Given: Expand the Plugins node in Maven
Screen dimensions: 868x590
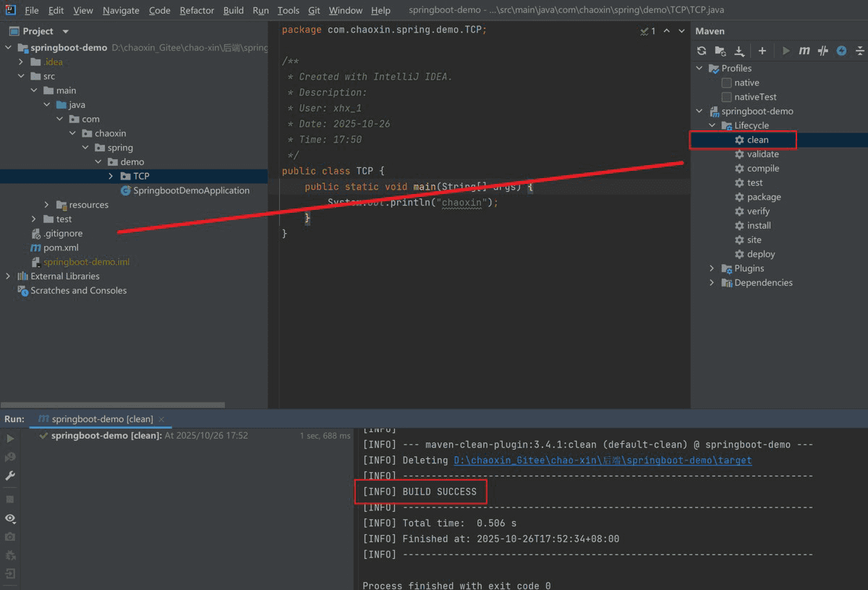Looking at the screenshot, I should coord(712,269).
